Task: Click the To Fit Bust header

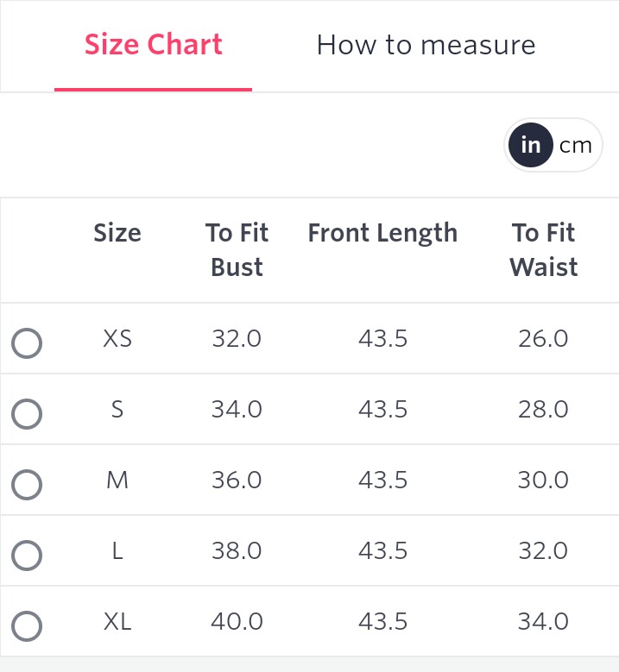Action: pyautogui.click(x=237, y=249)
